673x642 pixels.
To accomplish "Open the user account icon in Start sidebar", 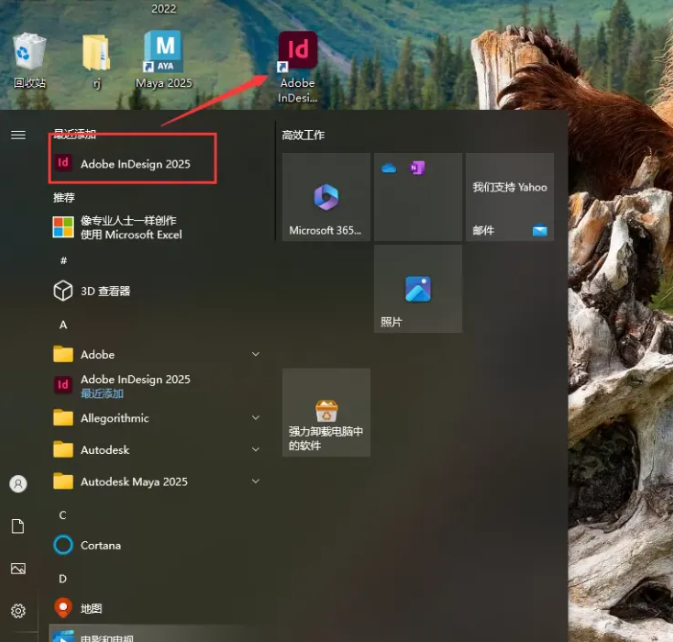I will [x=18, y=484].
